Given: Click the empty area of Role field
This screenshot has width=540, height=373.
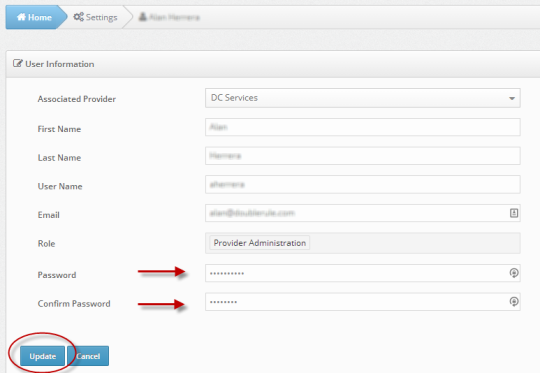Looking at the screenshot, I should [x=415, y=243].
